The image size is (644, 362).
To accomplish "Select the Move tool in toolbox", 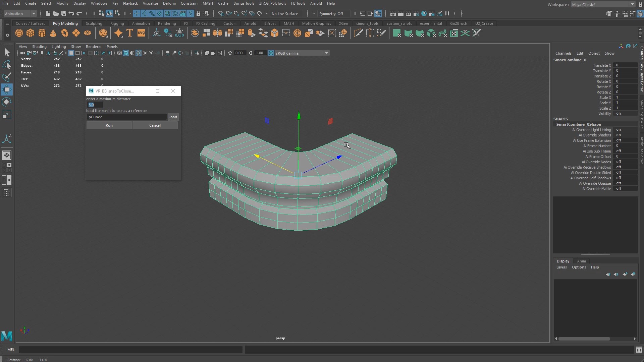I will point(7,89).
